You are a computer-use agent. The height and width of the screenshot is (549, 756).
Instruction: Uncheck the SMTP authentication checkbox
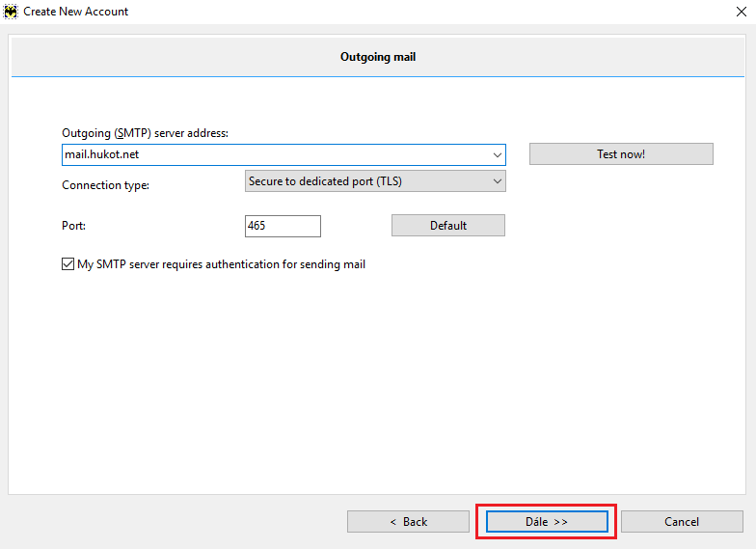67,264
